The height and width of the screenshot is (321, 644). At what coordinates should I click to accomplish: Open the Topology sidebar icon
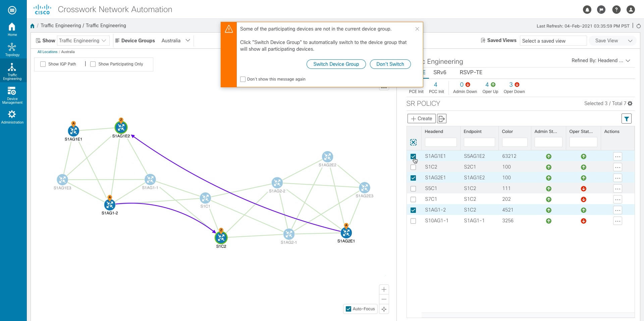(12, 49)
